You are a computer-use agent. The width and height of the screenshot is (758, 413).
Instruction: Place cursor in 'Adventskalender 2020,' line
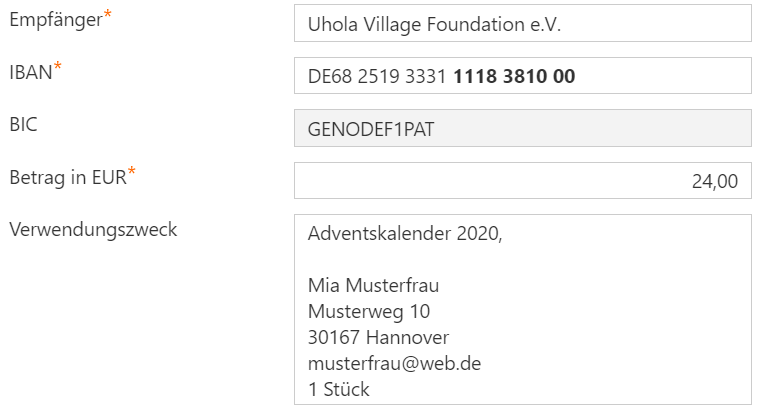click(405, 234)
